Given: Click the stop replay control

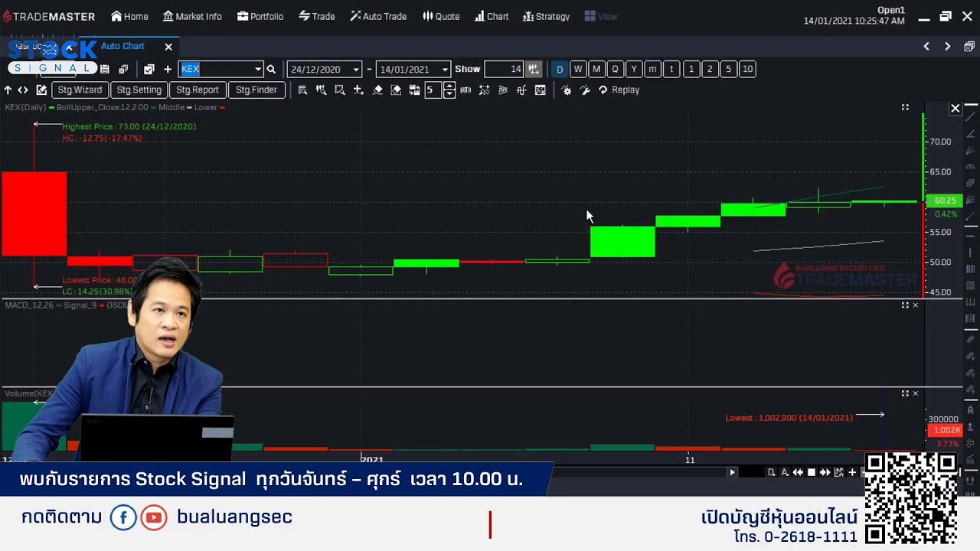Looking at the screenshot, I should pos(812,472).
